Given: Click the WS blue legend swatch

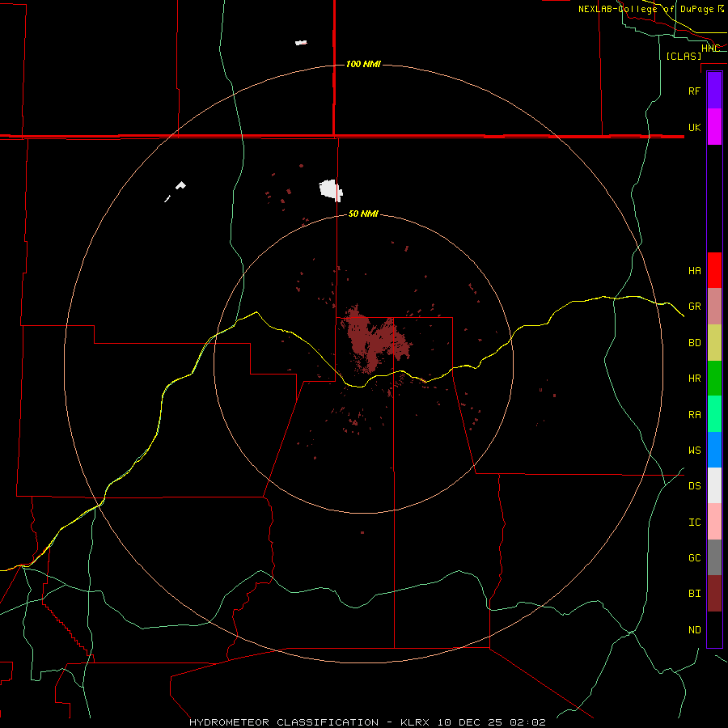Looking at the screenshot, I should [714, 450].
